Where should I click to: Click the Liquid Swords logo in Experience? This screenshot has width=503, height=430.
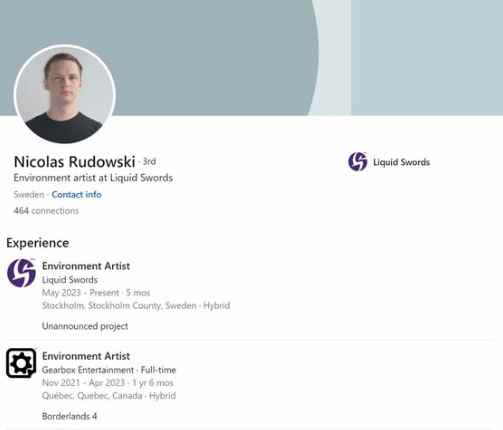tap(21, 273)
